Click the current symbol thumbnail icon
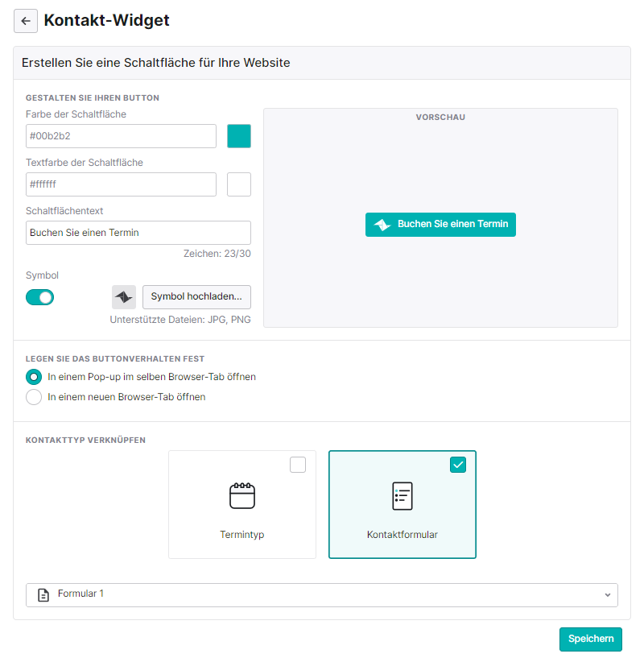Viewport: 644px width, 662px height. (x=124, y=297)
